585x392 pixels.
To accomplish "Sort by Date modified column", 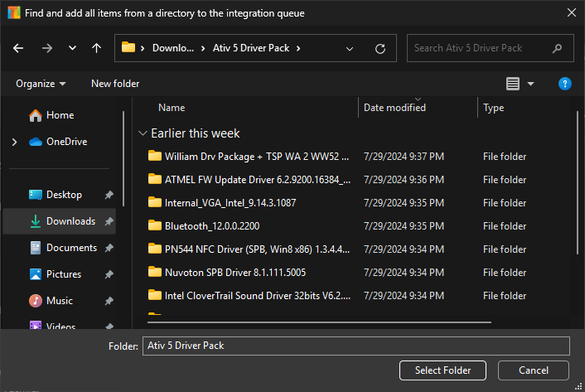I will [395, 108].
